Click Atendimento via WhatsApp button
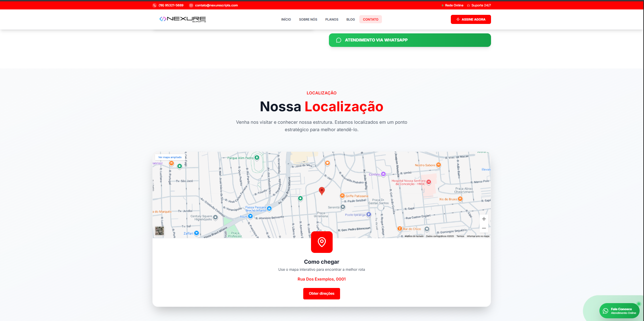The image size is (644, 321). click(410, 40)
